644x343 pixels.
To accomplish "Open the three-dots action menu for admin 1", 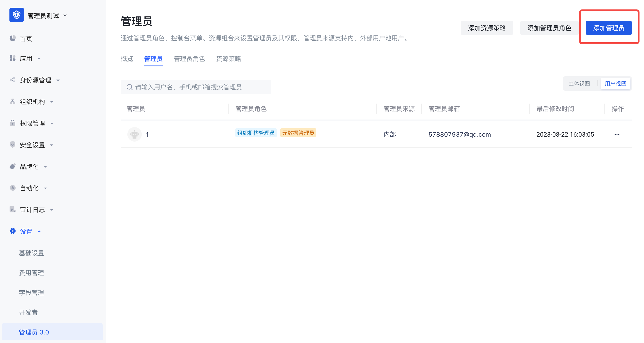I will point(617,135).
